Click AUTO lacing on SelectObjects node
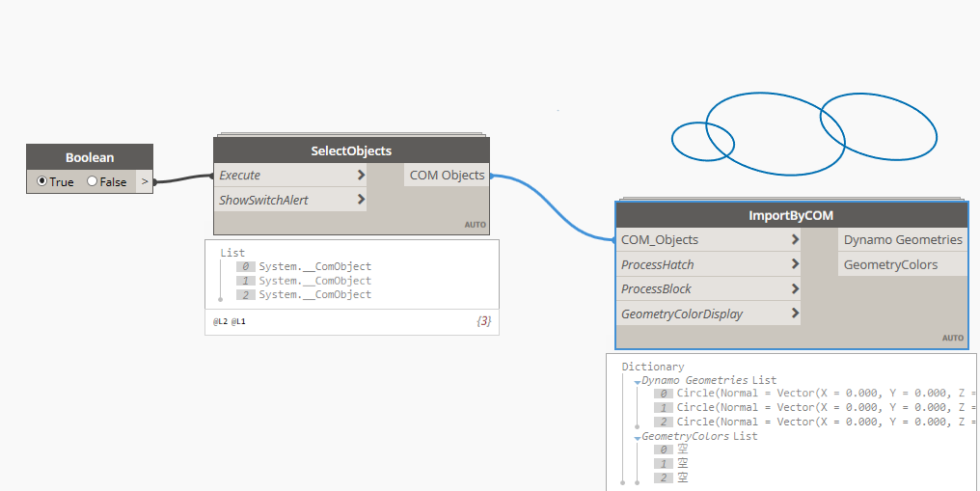Screen dimensions: 980x491 [x=475, y=225]
